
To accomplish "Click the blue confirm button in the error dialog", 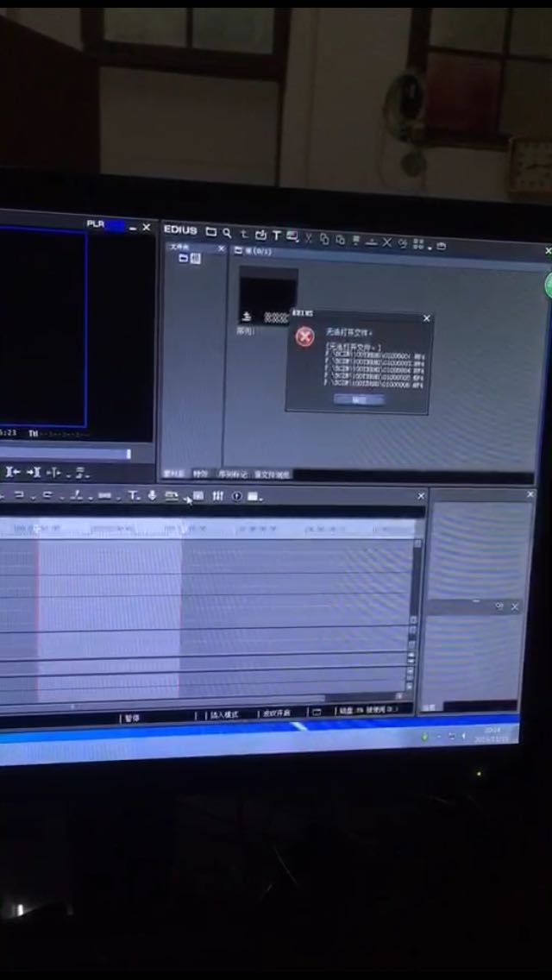I will tap(359, 399).
